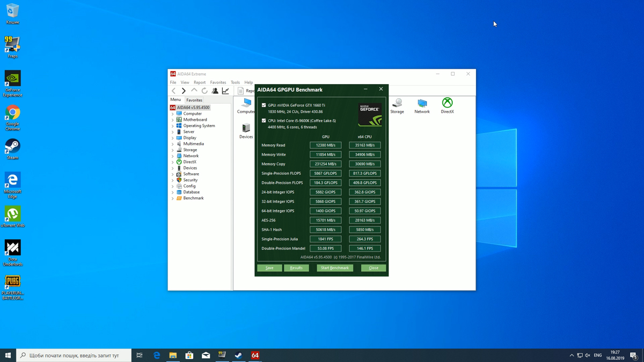Click the Windows taskbar search field
This screenshot has width=644, height=362.
click(74, 355)
